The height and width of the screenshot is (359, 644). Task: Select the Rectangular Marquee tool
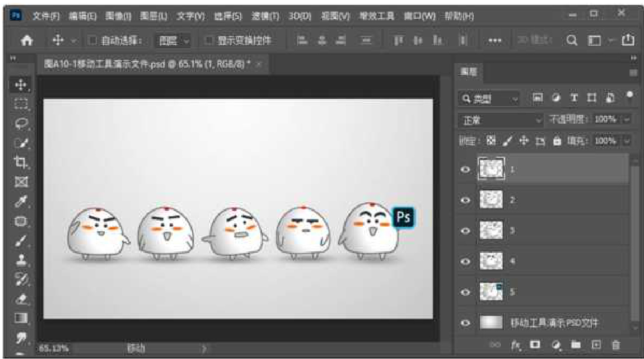[x=20, y=104]
